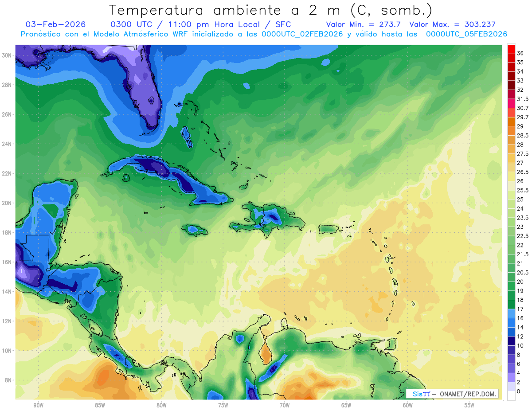Click the Jamaica island on the map
This screenshot has height=411, width=532.
pyautogui.click(x=195, y=230)
